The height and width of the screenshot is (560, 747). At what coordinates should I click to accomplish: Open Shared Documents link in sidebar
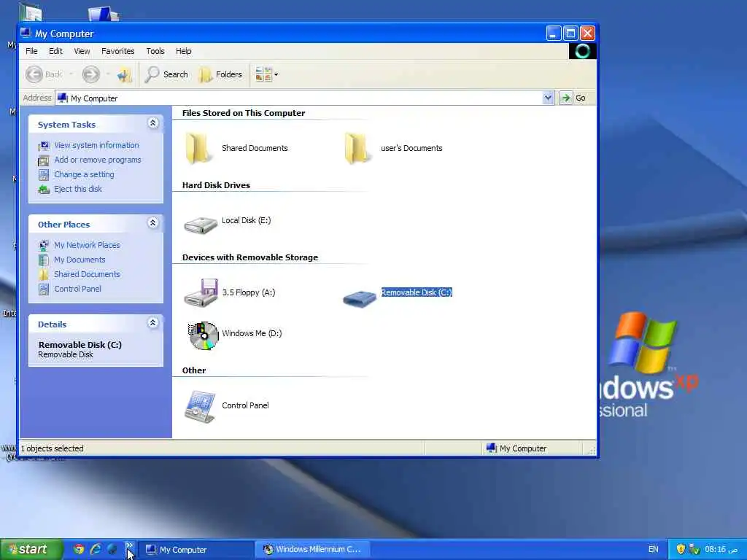pos(87,274)
